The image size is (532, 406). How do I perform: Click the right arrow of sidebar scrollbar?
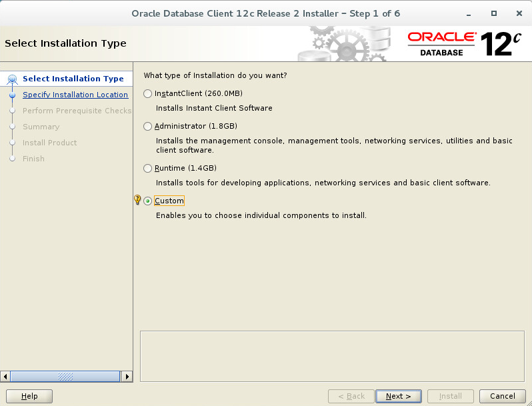127,377
